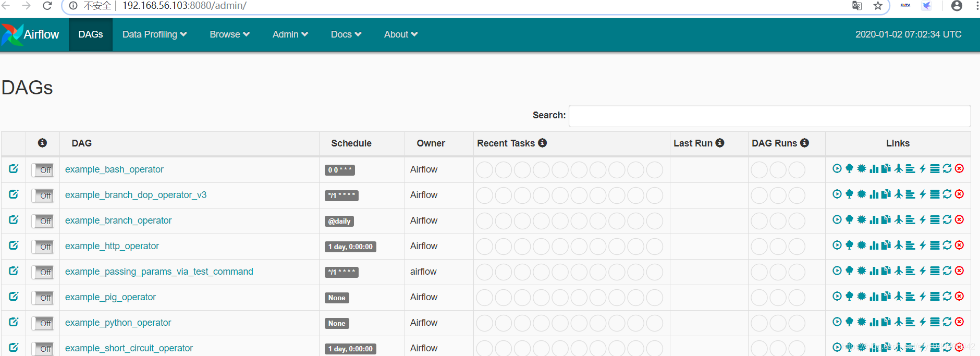
Task: Open the example_bash_operator DAG link
Action: click(x=114, y=169)
